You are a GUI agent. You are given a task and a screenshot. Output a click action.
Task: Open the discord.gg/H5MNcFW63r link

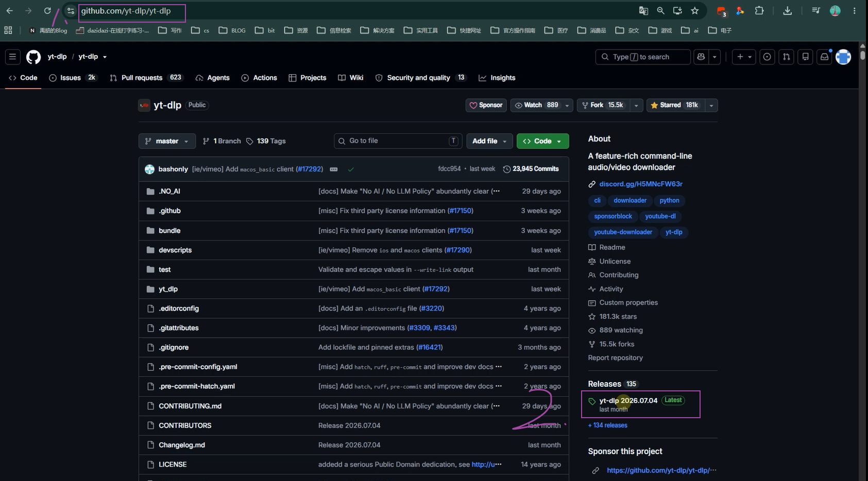click(641, 184)
